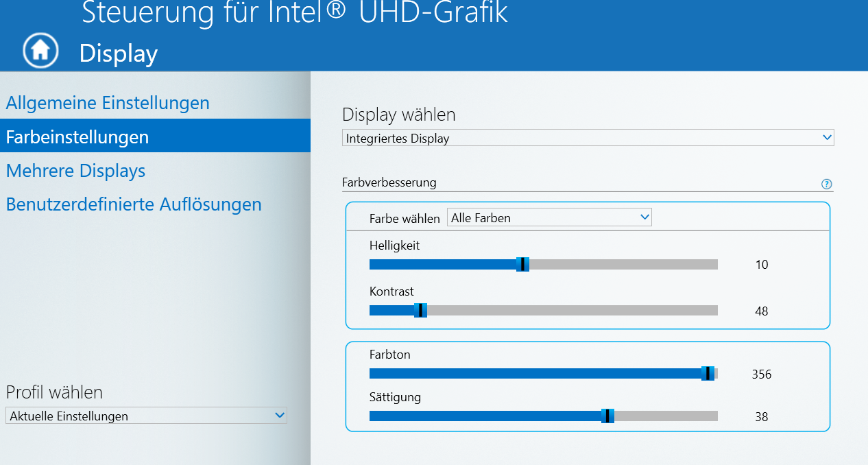This screenshot has height=465, width=868.
Task: Click the Helligkeit slider handle
Action: [522, 265]
